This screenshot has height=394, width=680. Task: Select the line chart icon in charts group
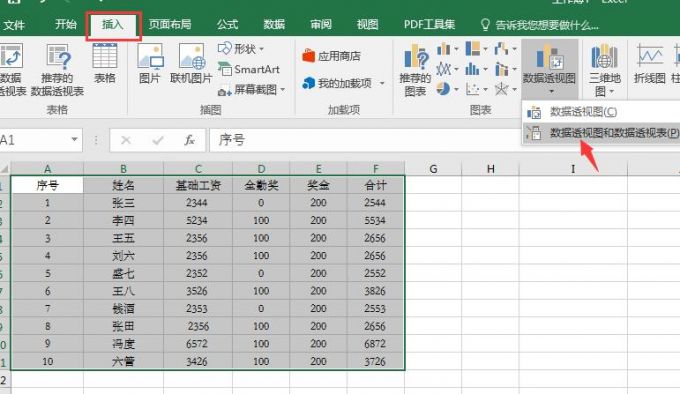[443, 69]
